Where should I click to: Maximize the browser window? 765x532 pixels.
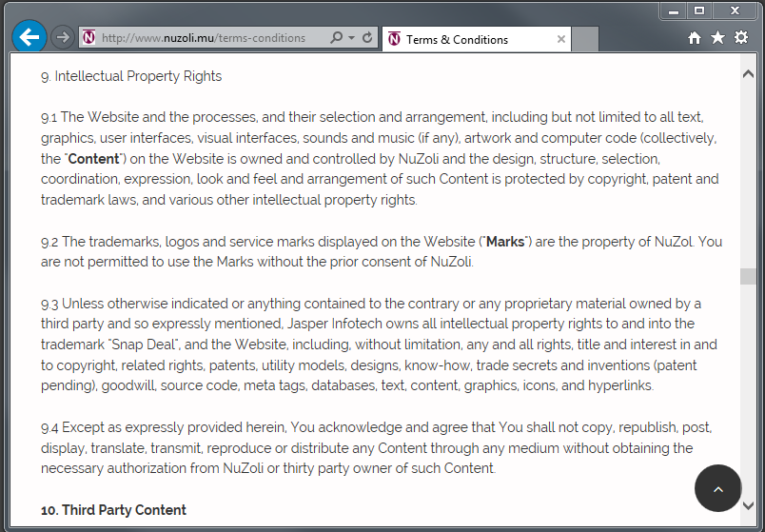pos(699,10)
